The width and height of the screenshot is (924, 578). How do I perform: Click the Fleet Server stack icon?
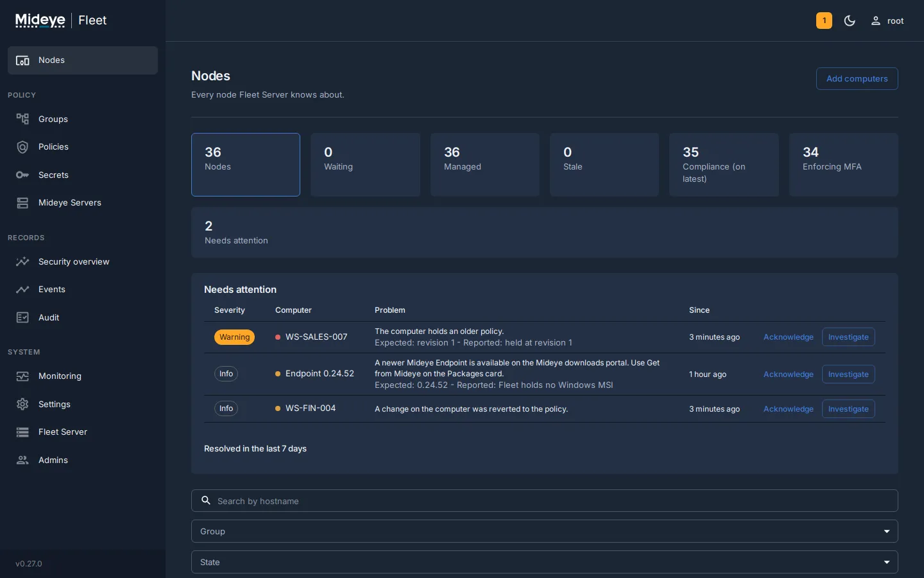pos(22,432)
